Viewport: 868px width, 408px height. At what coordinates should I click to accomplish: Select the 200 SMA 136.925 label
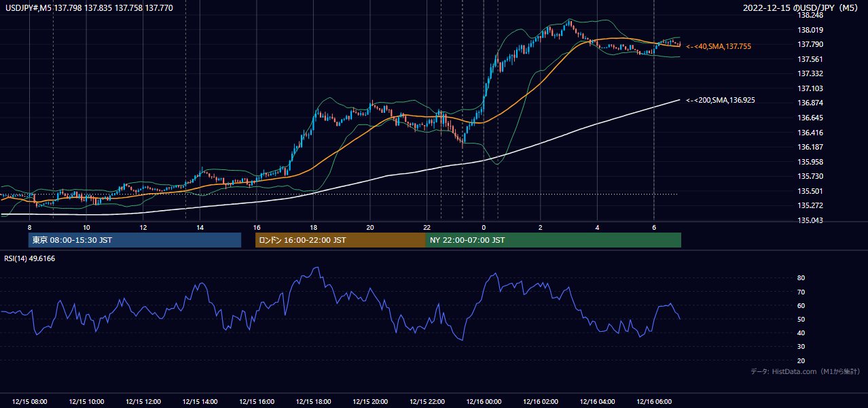721,100
